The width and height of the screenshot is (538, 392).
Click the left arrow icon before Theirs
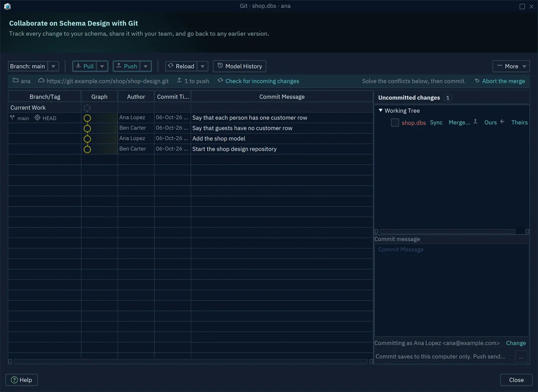tap(502, 122)
